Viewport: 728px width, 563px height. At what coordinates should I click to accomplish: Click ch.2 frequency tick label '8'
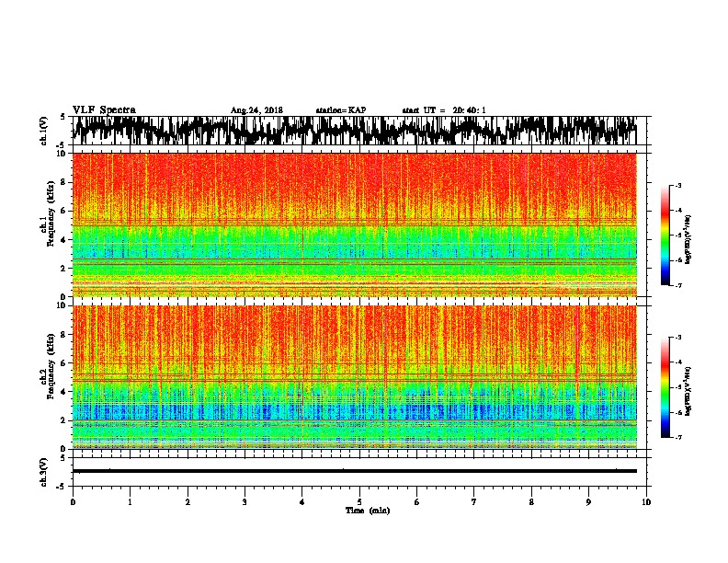click(x=64, y=334)
